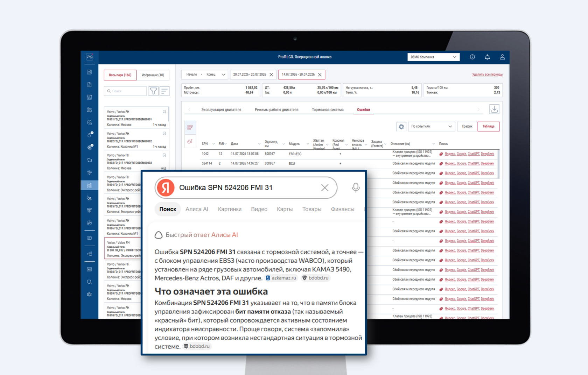588x375 pixels.
Task: Switch to Весь парк (166) tab
Action: point(120,75)
